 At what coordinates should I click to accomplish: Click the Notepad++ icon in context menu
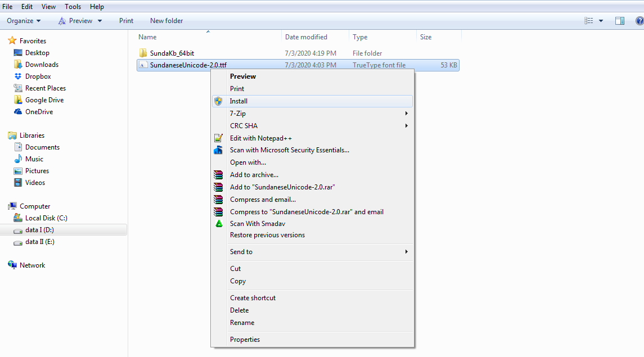coord(218,138)
